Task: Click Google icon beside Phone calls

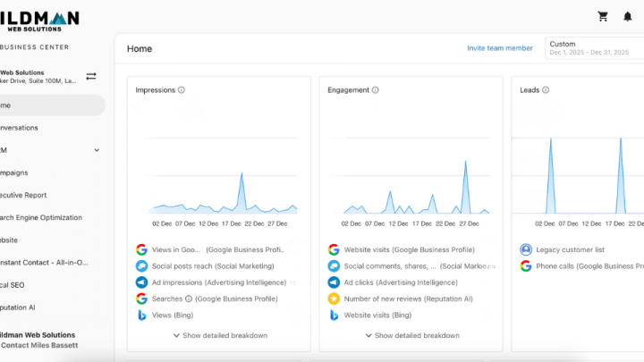Action: click(526, 266)
